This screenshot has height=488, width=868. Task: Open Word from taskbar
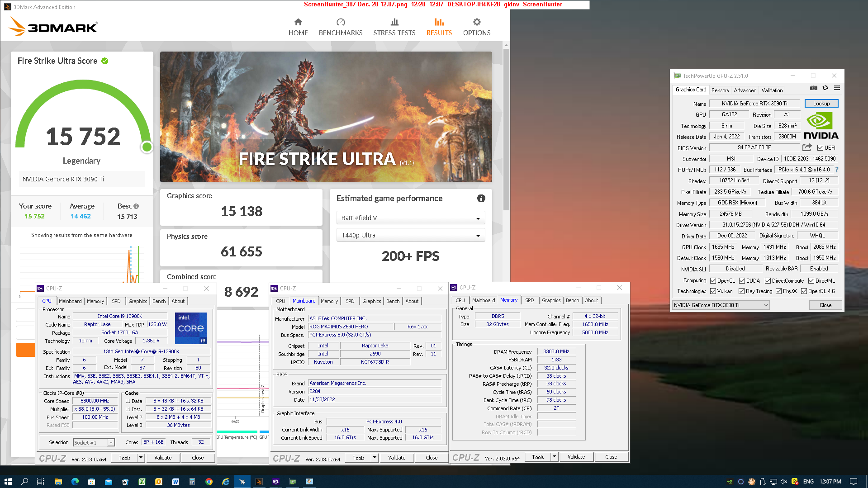(175, 482)
